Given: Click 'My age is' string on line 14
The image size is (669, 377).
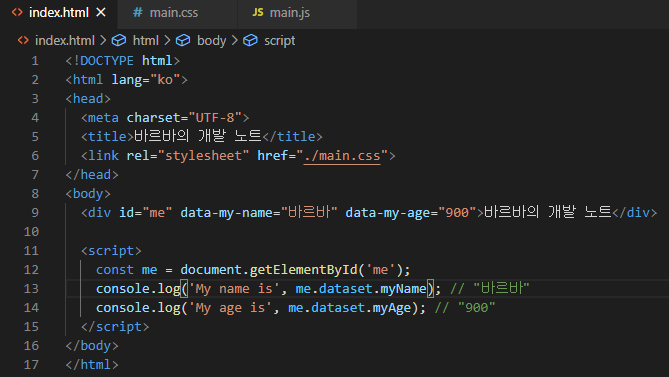Looking at the screenshot, I should [x=230, y=308].
